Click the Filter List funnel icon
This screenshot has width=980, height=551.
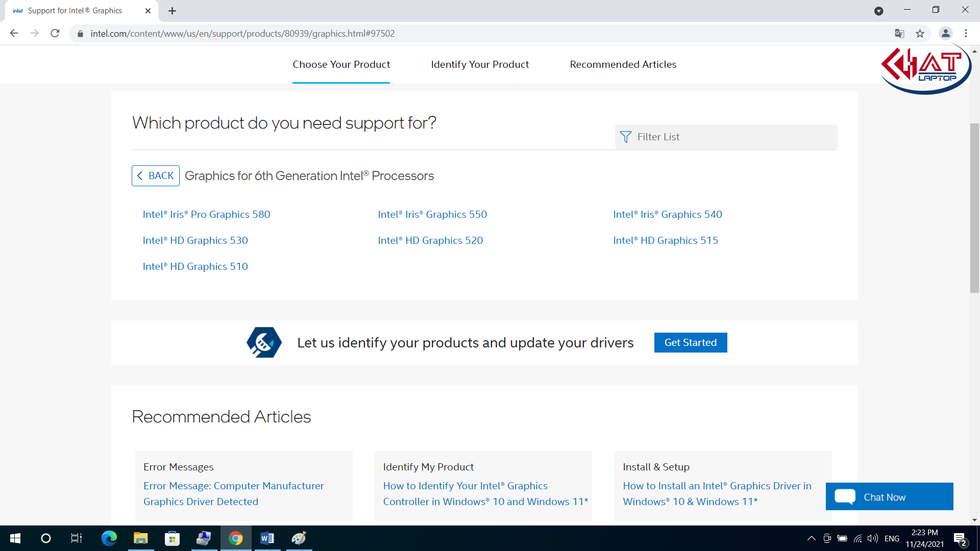click(x=624, y=137)
